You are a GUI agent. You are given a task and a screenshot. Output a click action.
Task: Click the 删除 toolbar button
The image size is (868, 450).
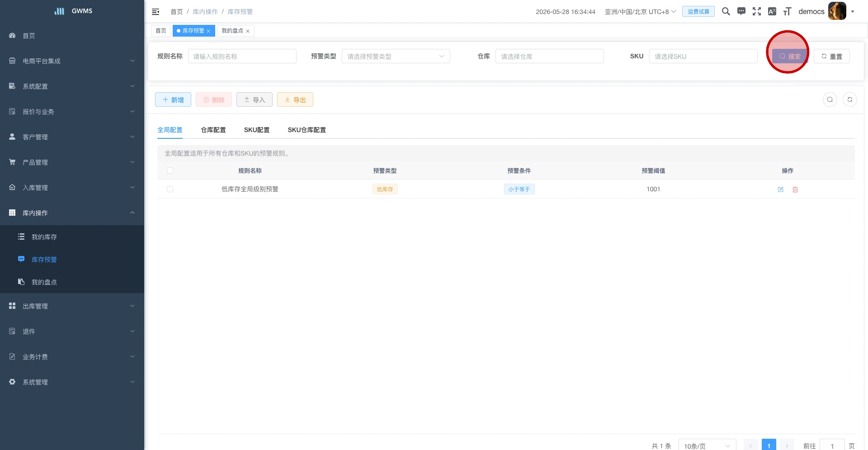coord(214,99)
